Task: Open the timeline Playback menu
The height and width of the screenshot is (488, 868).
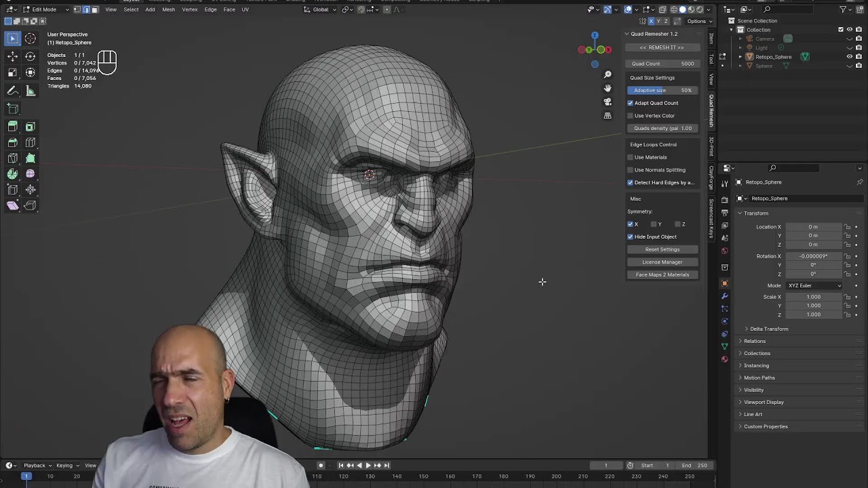Action: click(37, 466)
